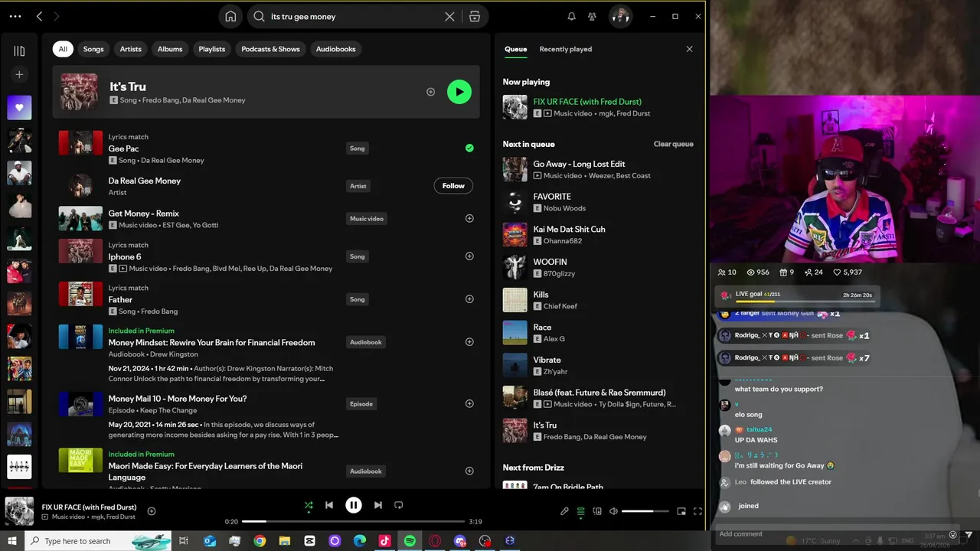Select the Songs filter chip
980x551 pixels.
point(93,49)
